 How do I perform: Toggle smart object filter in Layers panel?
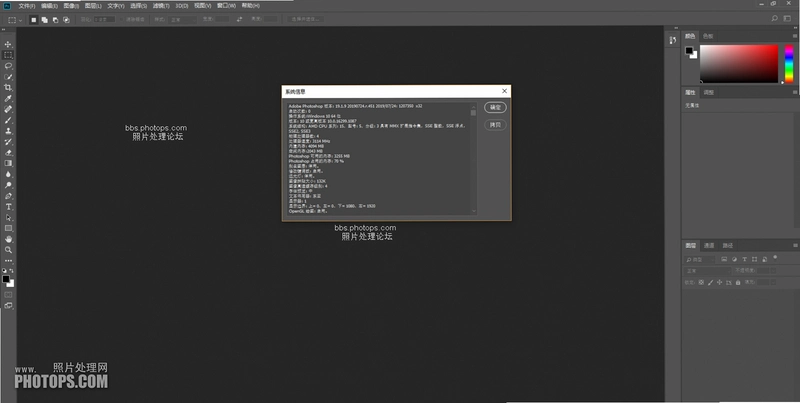pyautogui.click(x=764, y=260)
